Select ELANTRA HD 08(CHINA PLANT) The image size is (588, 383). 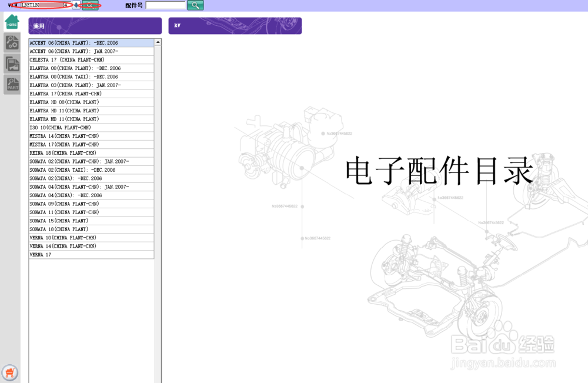tap(91, 102)
